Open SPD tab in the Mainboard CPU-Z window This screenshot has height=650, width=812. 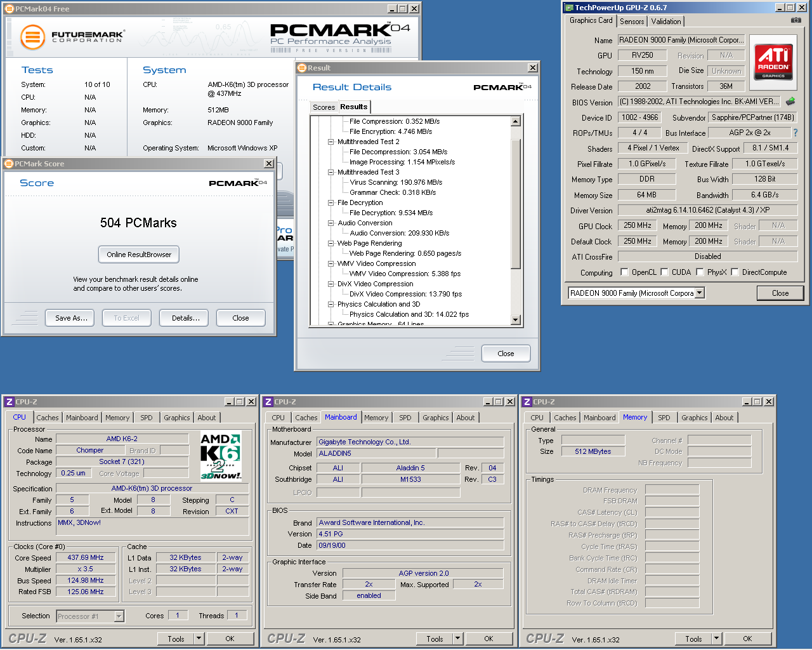click(x=405, y=418)
